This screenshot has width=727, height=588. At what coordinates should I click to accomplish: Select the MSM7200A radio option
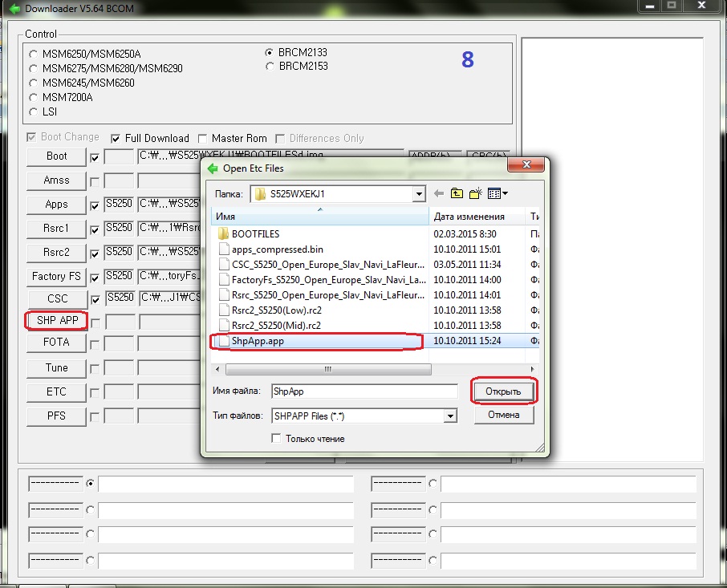click(33, 97)
